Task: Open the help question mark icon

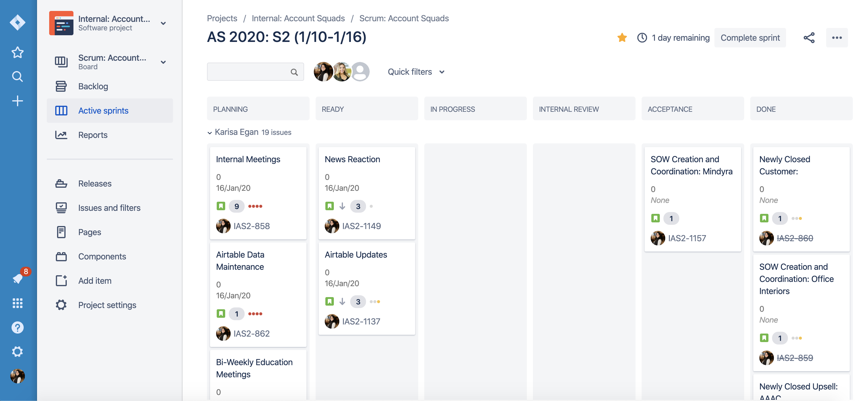Action: pos(18,327)
